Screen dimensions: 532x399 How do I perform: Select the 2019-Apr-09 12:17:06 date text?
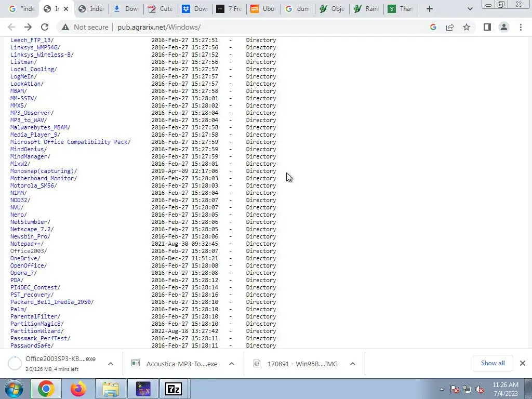point(184,171)
